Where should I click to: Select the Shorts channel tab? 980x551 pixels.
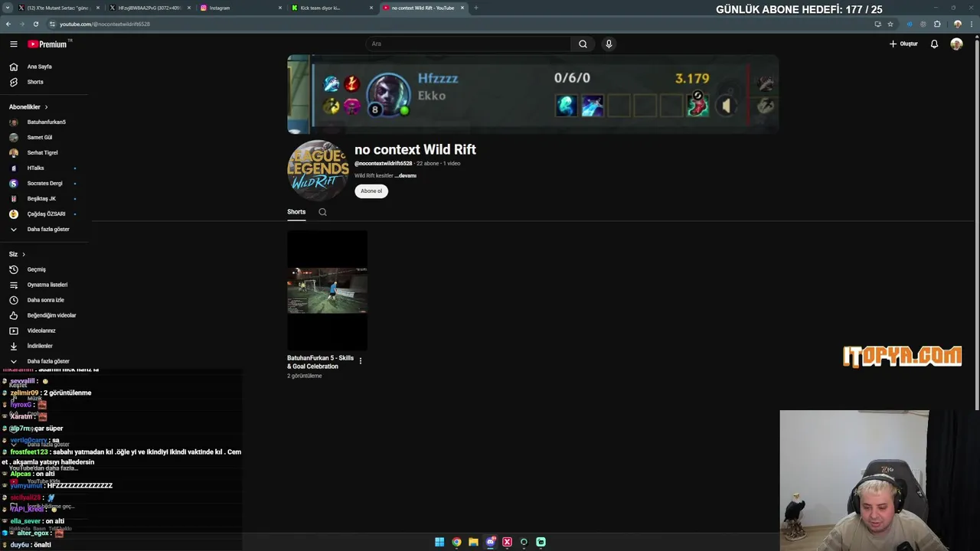click(x=296, y=212)
